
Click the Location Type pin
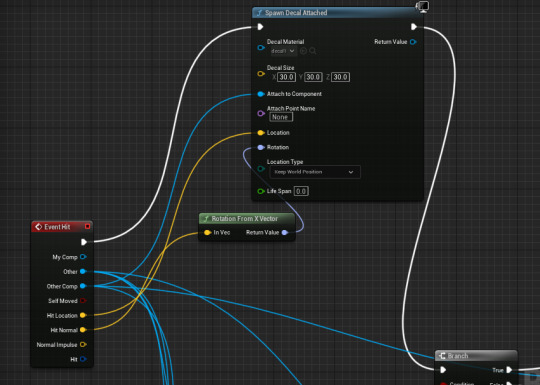click(261, 169)
